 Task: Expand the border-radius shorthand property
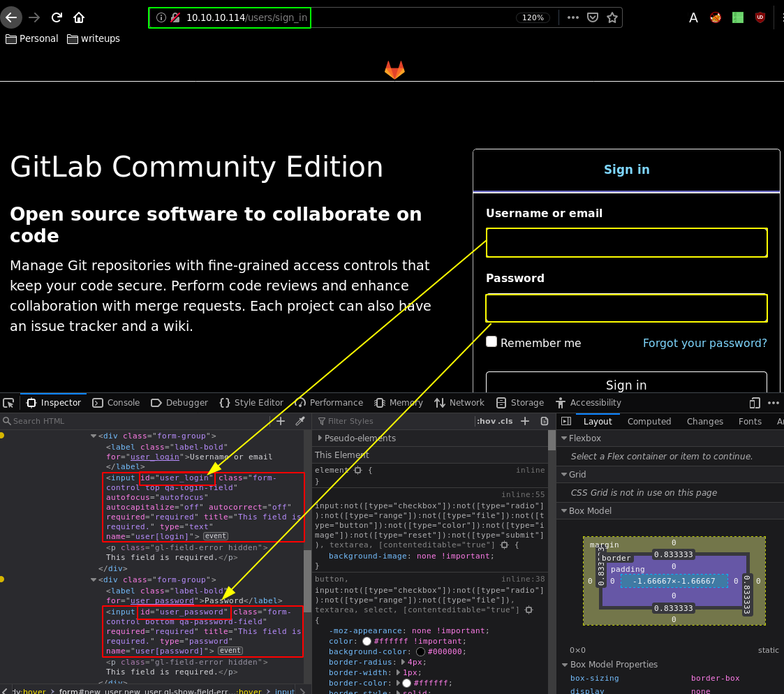tap(403, 662)
